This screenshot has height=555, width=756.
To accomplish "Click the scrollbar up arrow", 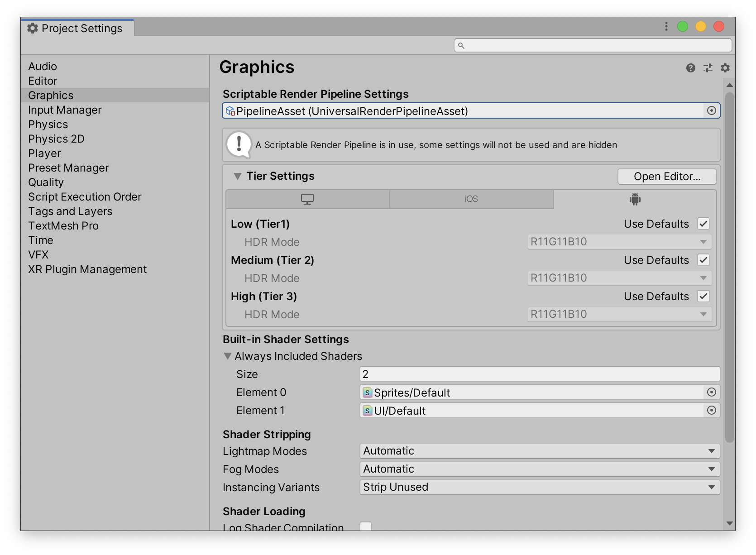I will (x=729, y=85).
